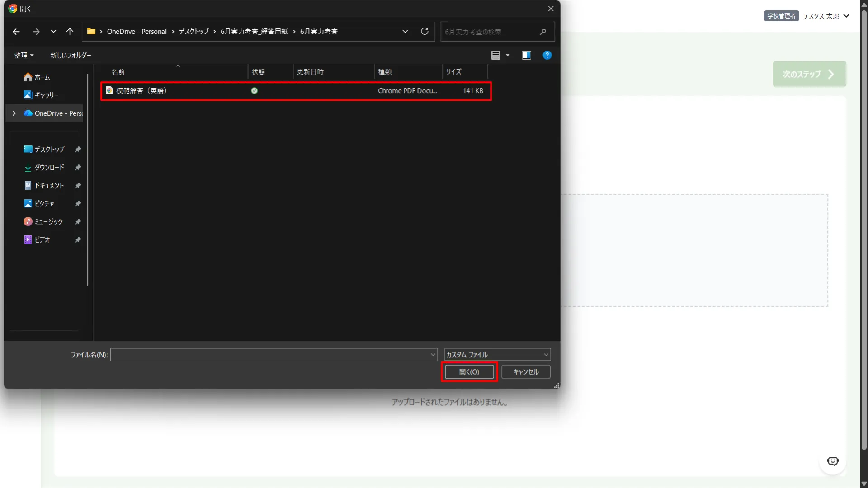Select the file 模範解答（英語）
The image size is (868, 488).
[x=296, y=91]
